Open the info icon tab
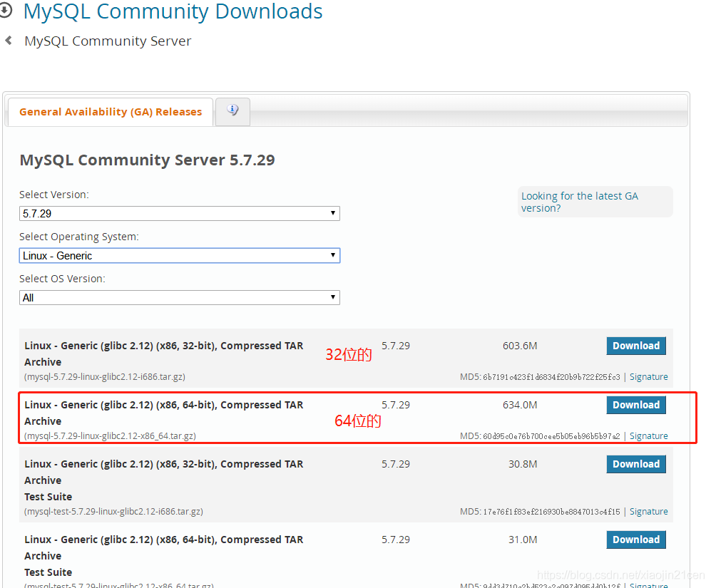 pyautogui.click(x=232, y=110)
